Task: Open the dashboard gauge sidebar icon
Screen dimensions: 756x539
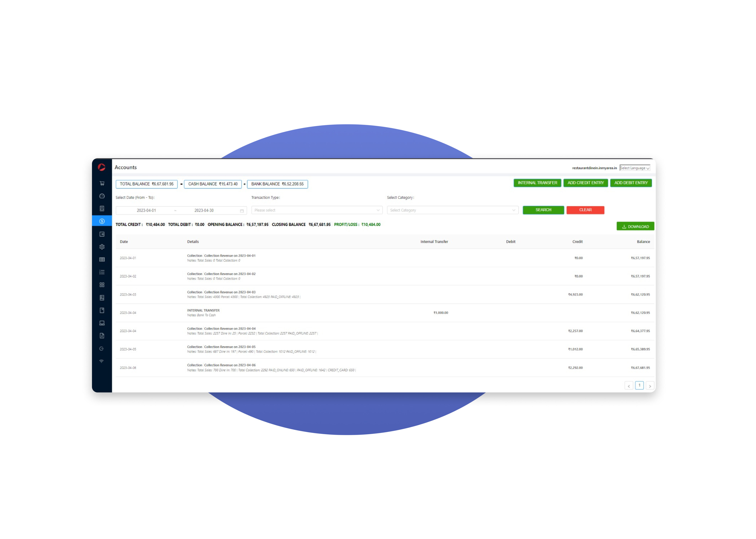Action: [102, 196]
